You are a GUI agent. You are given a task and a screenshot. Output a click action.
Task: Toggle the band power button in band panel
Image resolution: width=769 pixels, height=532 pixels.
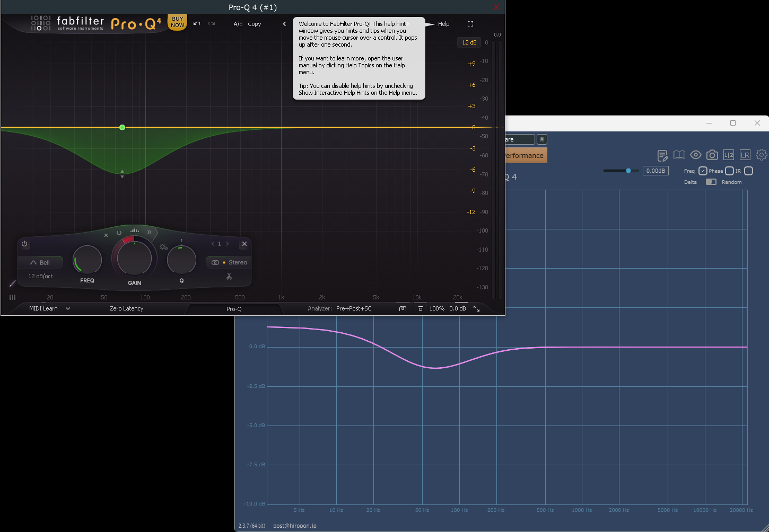pos(24,244)
